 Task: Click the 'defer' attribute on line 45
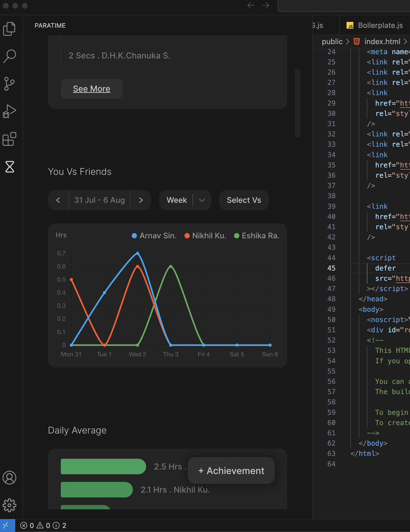click(385, 268)
